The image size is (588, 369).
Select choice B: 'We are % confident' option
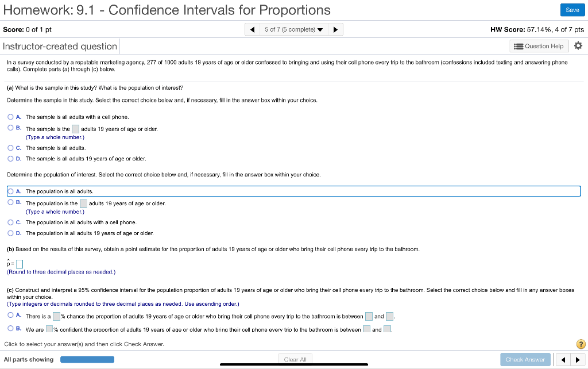pos(10,329)
